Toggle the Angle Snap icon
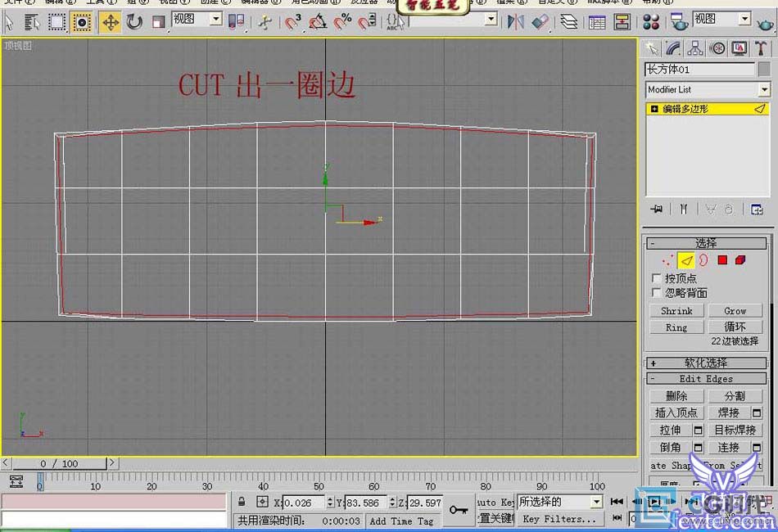This screenshot has height=532, width=778. click(318, 22)
